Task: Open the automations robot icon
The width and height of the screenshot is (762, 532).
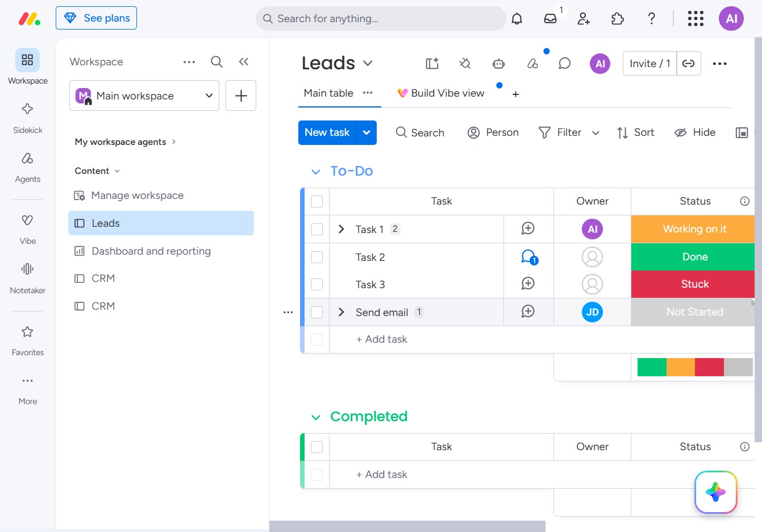Action: (498, 64)
